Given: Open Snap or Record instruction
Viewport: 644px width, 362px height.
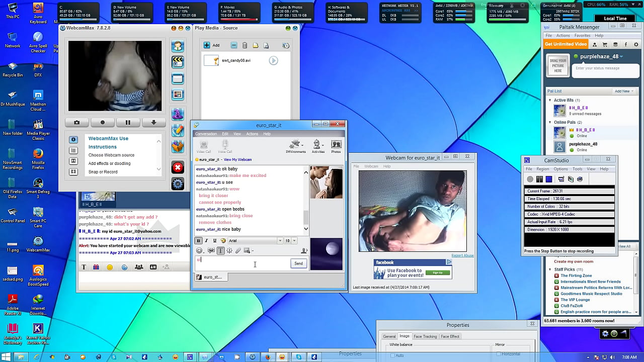Looking at the screenshot, I should [x=103, y=172].
